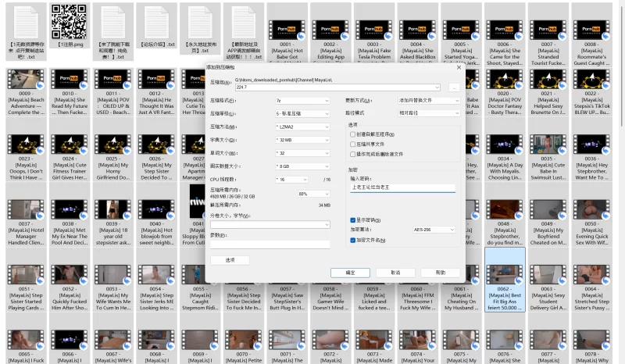Toggle the 显示密码 checkbox
The height and width of the screenshot is (364, 625).
click(352, 220)
